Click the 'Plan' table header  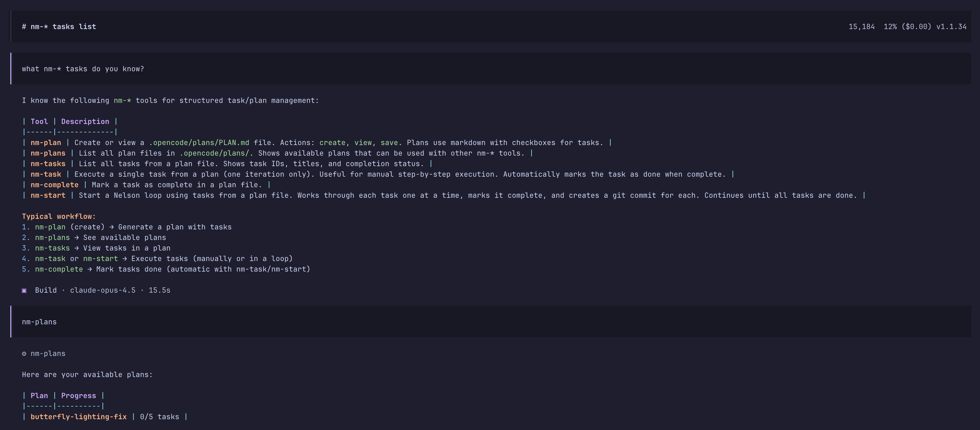pyautogui.click(x=39, y=395)
